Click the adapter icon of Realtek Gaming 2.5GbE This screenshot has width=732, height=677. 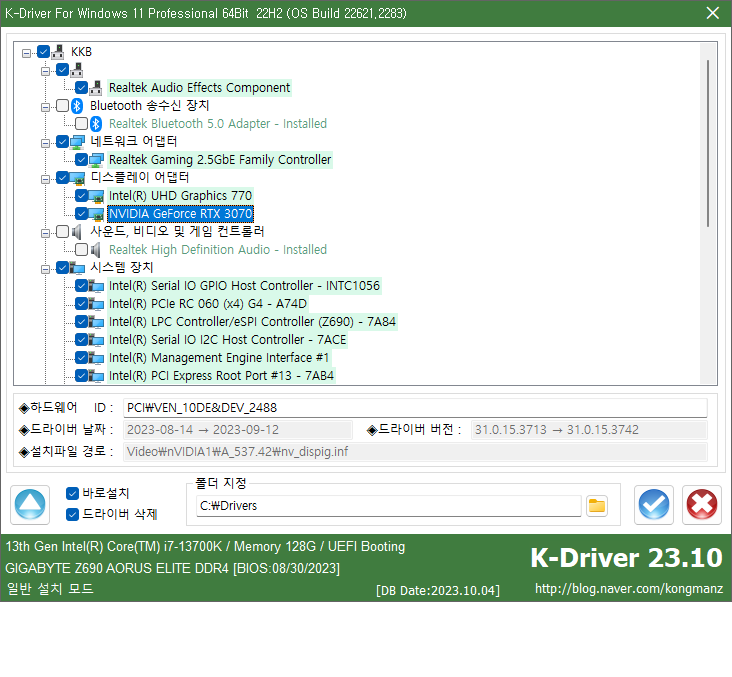pos(96,160)
